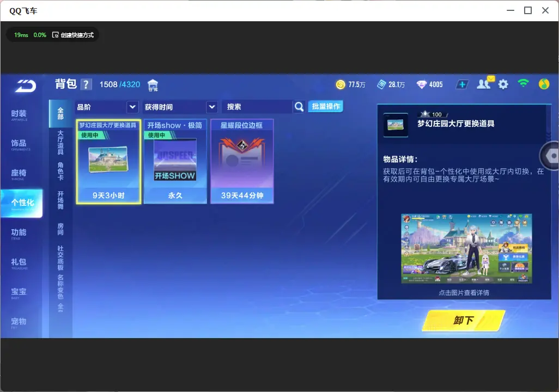Click the yellow-green globe icon
559x392 pixels.
pyautogui.click(x=544, y=84)
